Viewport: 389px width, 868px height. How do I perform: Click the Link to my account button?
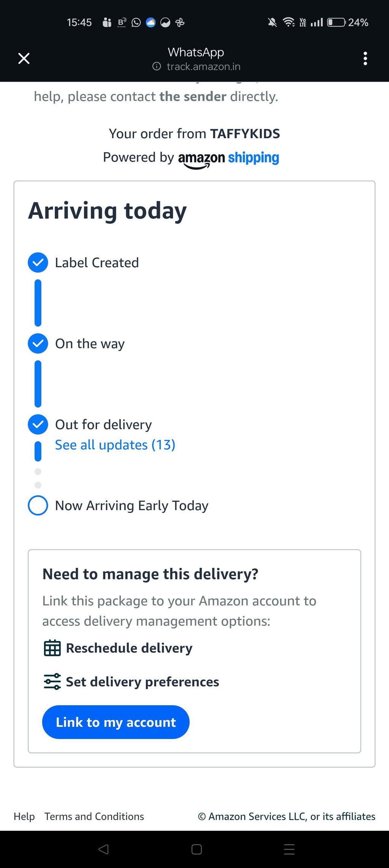point(116,722)
